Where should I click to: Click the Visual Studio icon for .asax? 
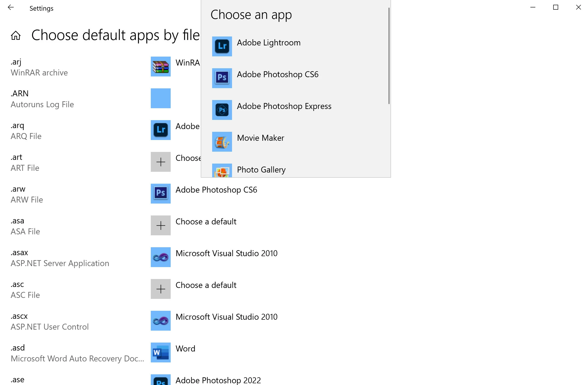tap(160, 257)
